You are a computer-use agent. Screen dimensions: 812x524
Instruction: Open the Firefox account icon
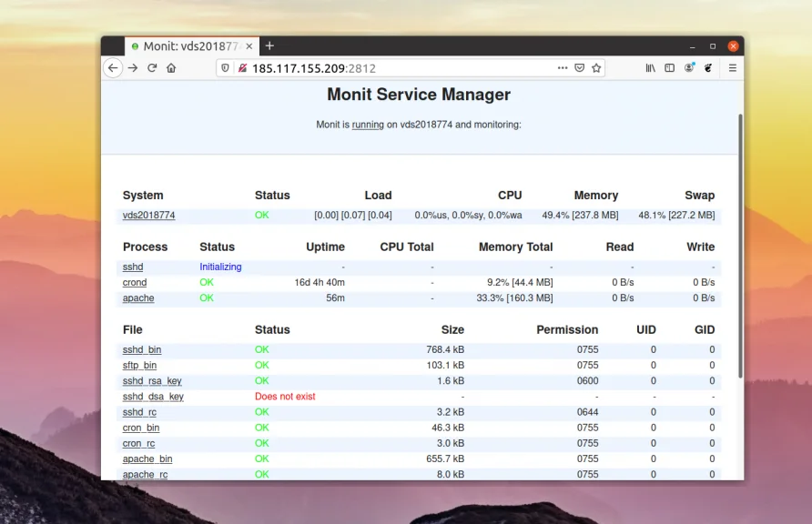coord(689,68)
